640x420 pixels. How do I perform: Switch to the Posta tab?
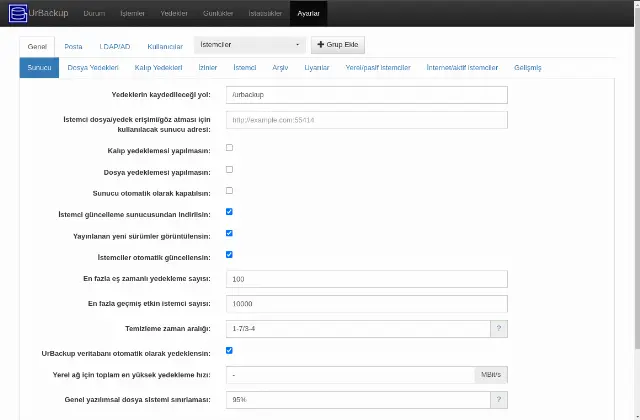(x=73, y=47)
